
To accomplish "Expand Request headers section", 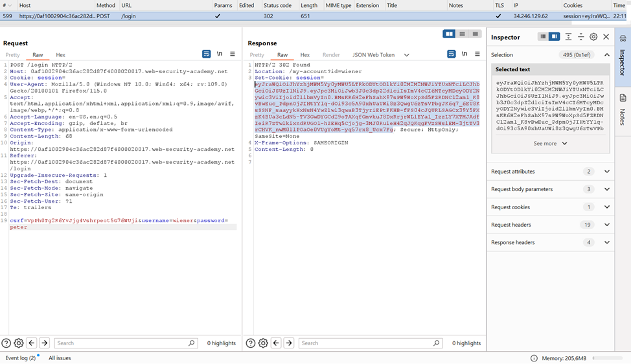I will pyautogui.click(x=607, y=225).
